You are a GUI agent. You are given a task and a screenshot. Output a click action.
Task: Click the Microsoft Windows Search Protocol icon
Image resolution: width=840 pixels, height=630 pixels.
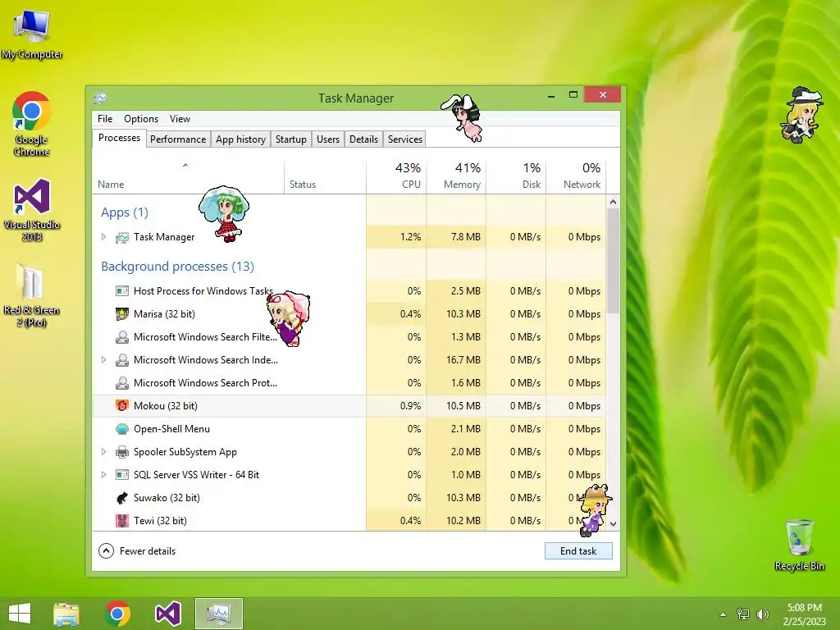pyautogui.click(x=122, y=383)
